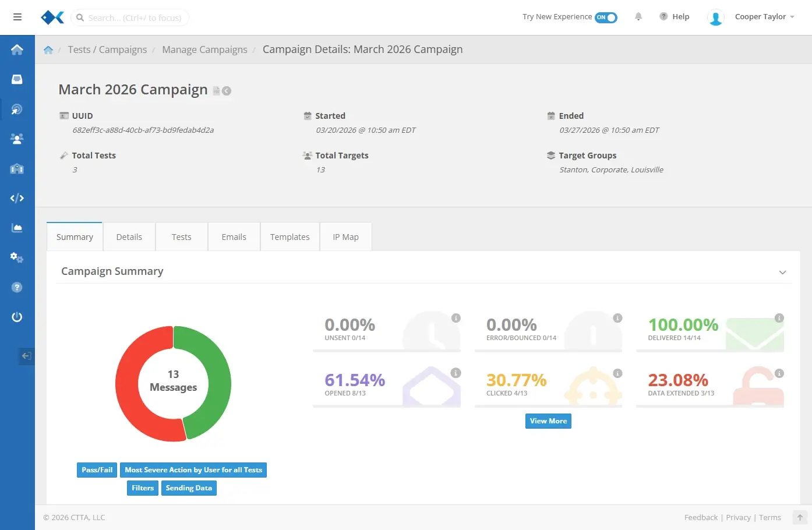Collapse the sidebar using the arrow tab
The image size is (812, 530).
(x=26, y=356)
